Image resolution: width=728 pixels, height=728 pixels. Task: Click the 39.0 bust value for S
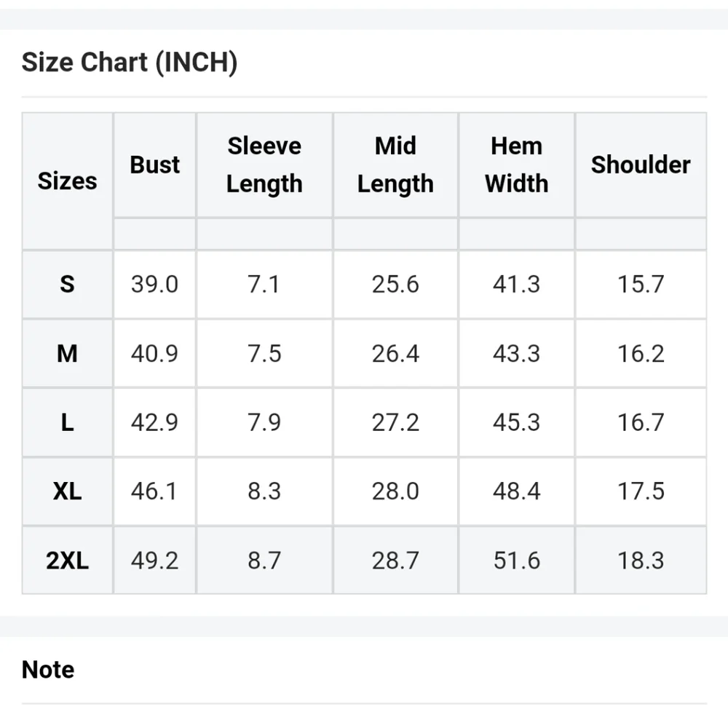click(154, 284)
